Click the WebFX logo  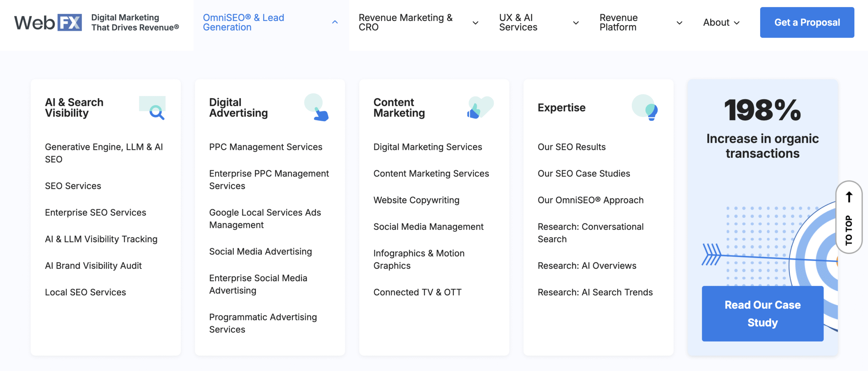click(x=48, y=22)
